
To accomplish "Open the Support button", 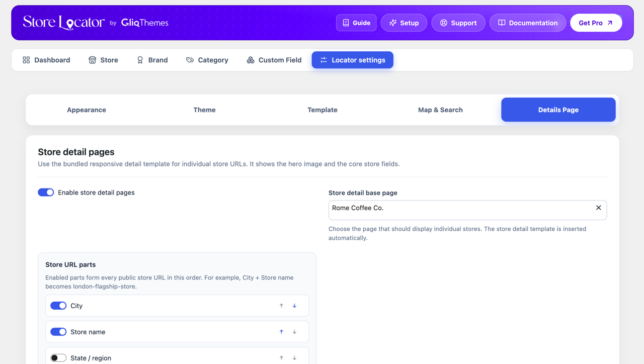I will point(458,23).
